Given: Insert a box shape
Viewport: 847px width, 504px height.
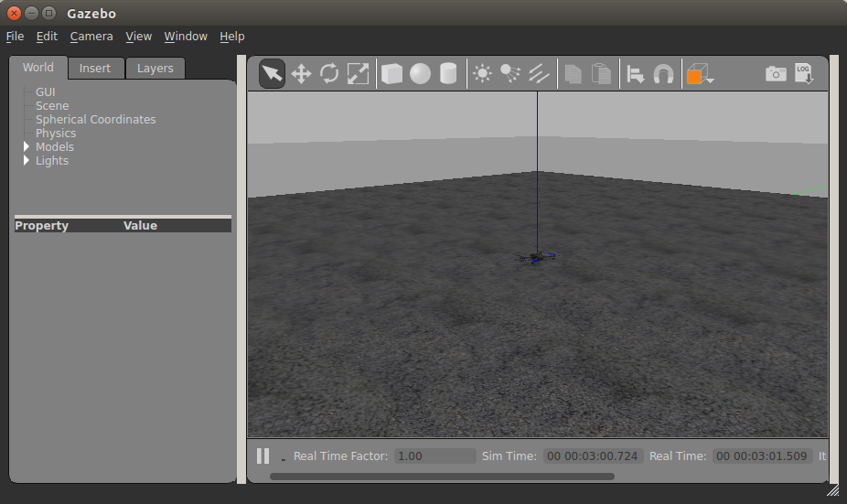Looking at the screenshot, I should tap(391, 73).
